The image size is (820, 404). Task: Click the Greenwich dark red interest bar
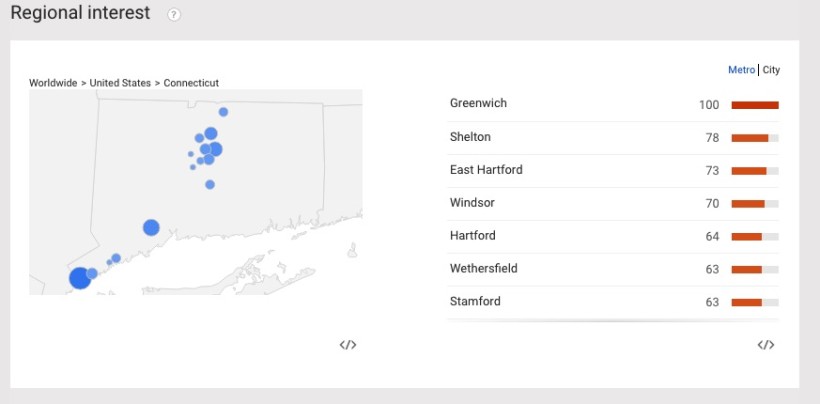point(755,105)
